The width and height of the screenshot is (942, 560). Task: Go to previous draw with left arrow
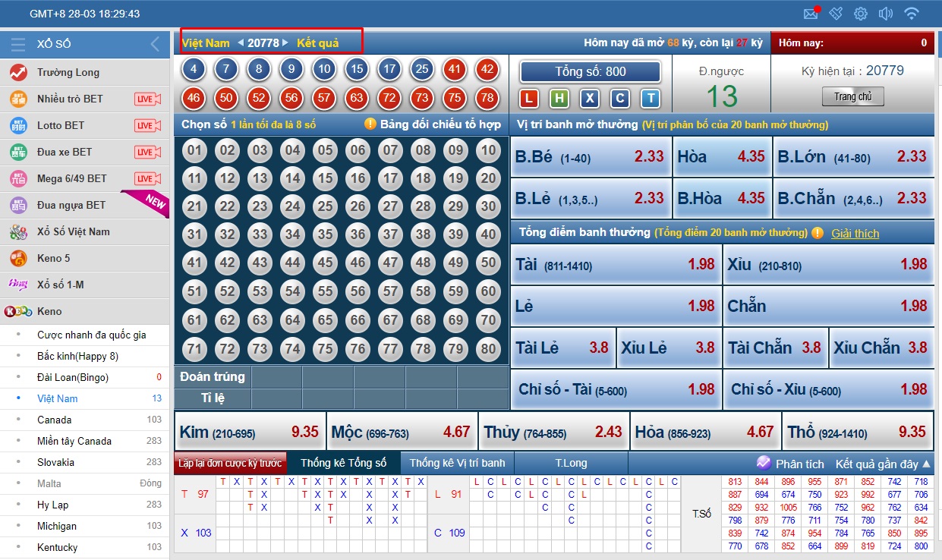click(241, 43)
